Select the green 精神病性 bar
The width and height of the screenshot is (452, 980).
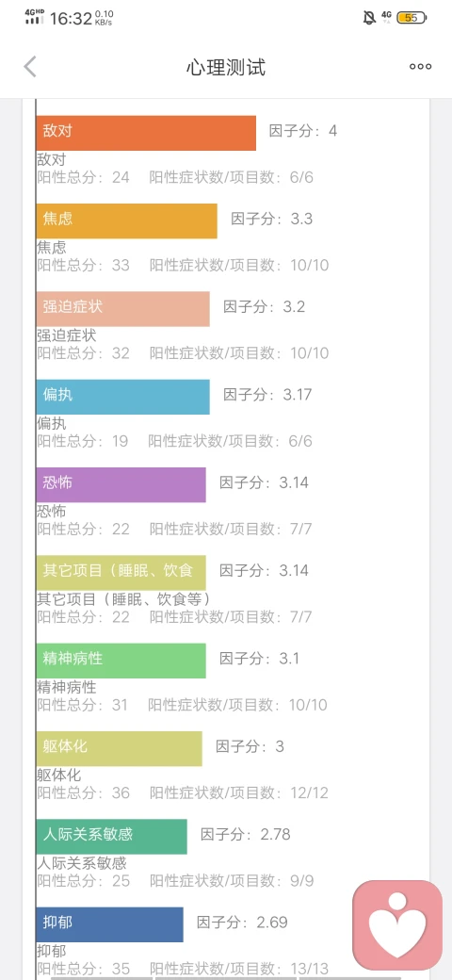click(x=121, y=661)
